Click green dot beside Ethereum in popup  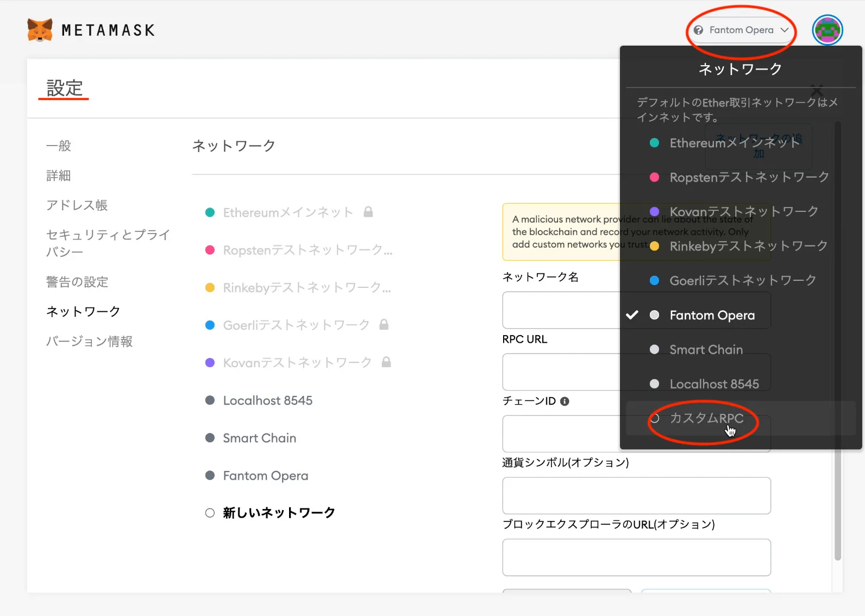[654, 143]
